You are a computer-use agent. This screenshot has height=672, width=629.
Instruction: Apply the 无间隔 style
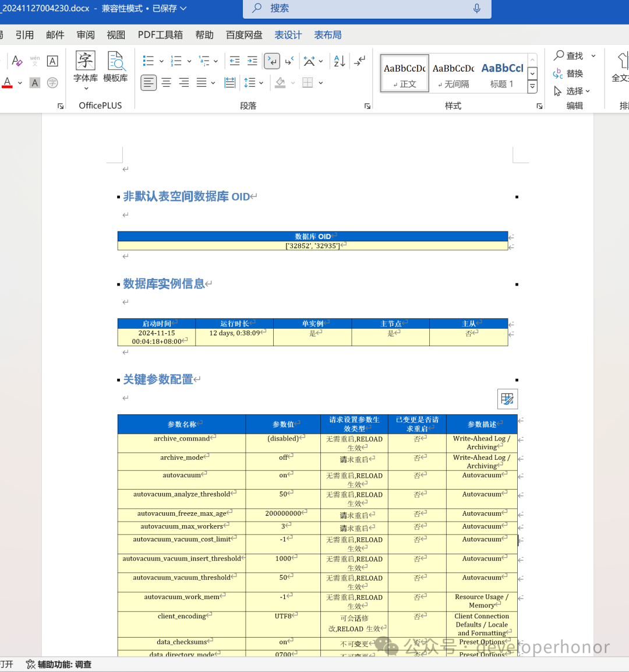pos(454,73)
